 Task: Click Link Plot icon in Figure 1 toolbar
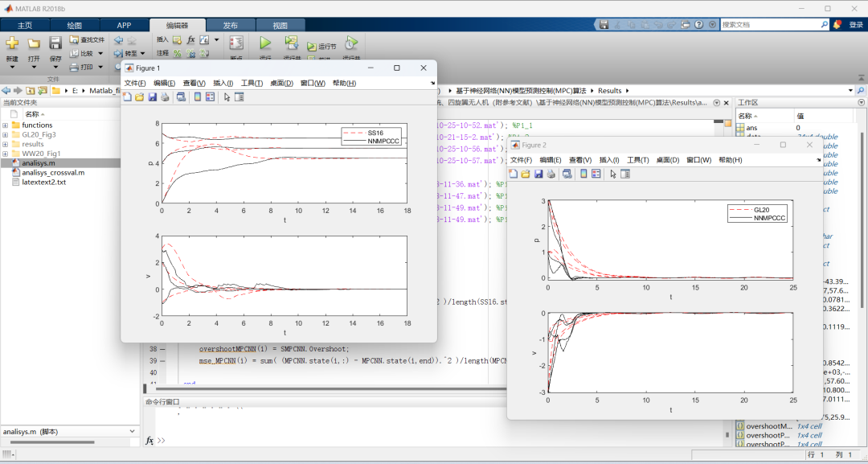pos(181,96)
